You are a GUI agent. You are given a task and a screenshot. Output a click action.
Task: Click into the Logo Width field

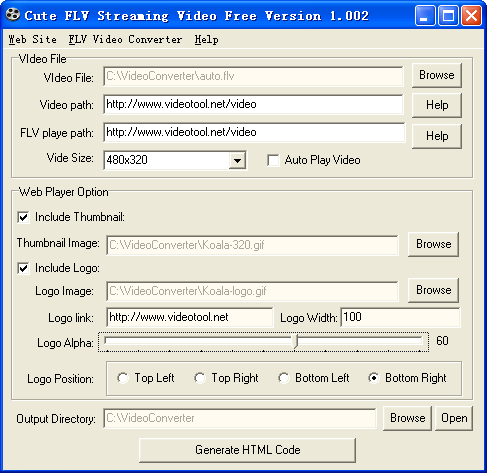[400, 317]
